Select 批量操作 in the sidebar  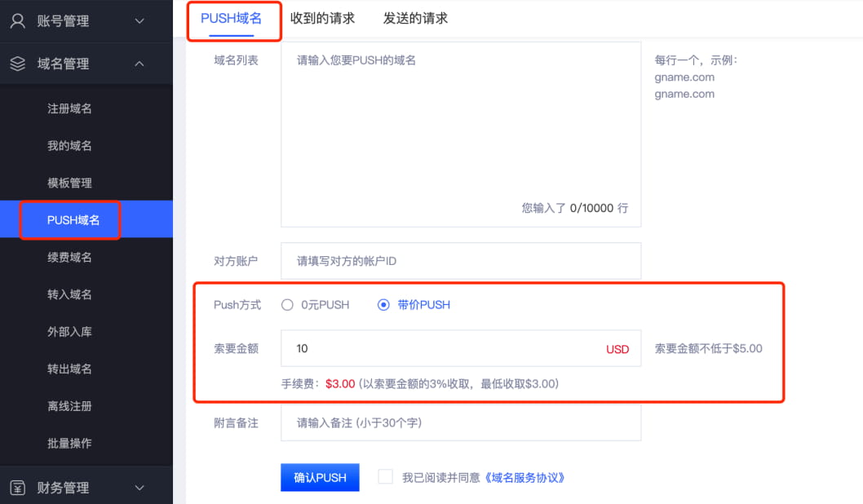pos(69,442)
